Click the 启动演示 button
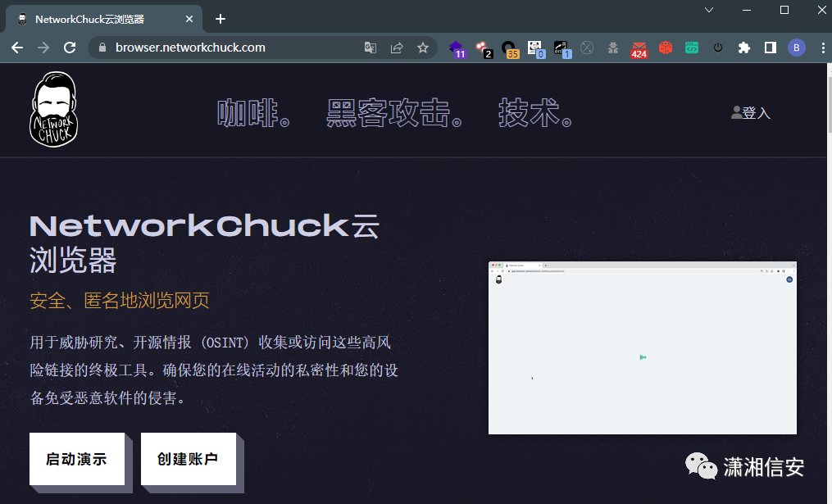 77,459
